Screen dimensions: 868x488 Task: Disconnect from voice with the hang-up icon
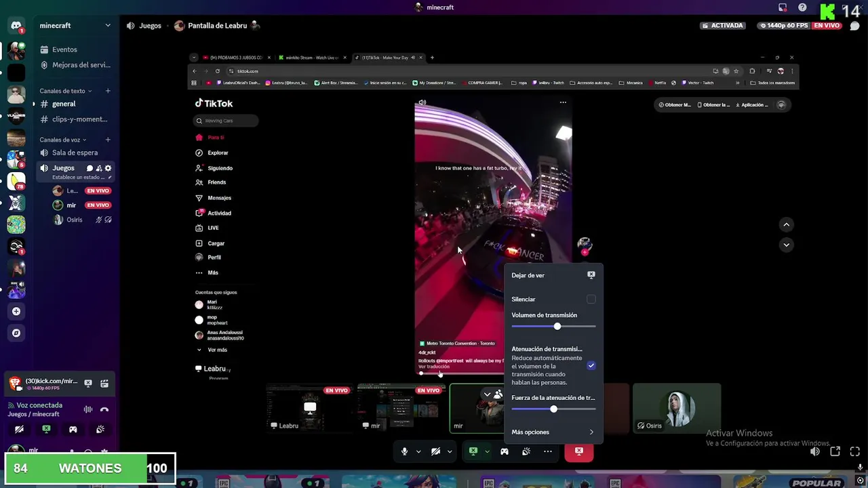tap(104, 409)
